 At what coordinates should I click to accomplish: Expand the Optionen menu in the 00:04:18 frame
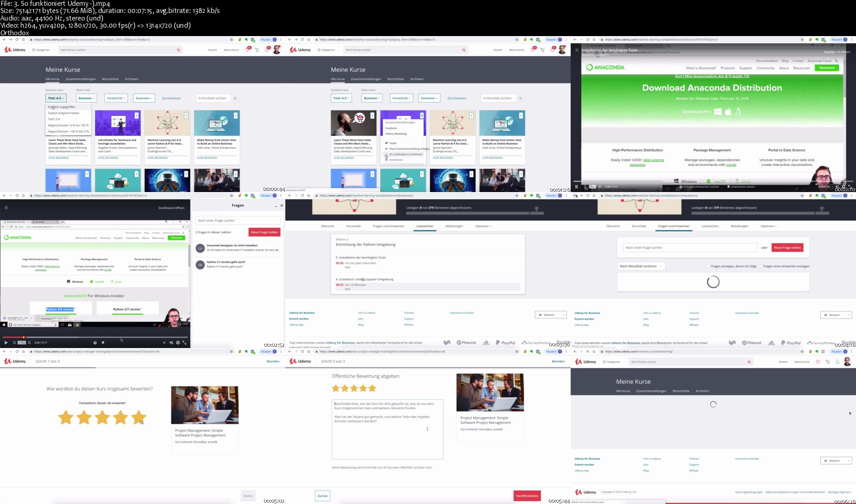[x=768, y=226]
